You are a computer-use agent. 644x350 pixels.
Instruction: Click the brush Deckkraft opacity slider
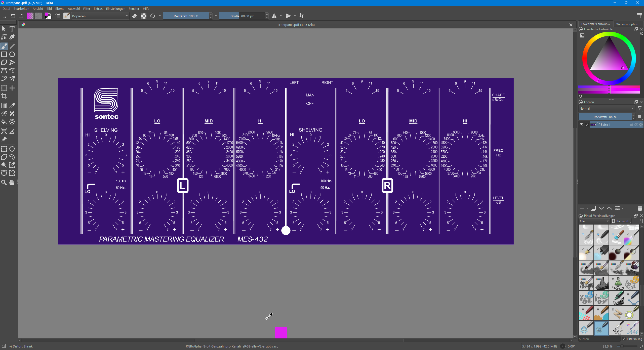(186, 16)
